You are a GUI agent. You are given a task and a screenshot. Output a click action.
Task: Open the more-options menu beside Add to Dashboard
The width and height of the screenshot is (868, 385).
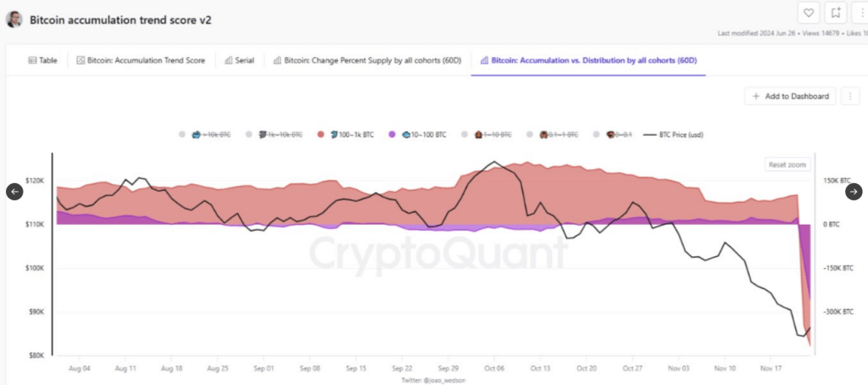coord(849,97)
